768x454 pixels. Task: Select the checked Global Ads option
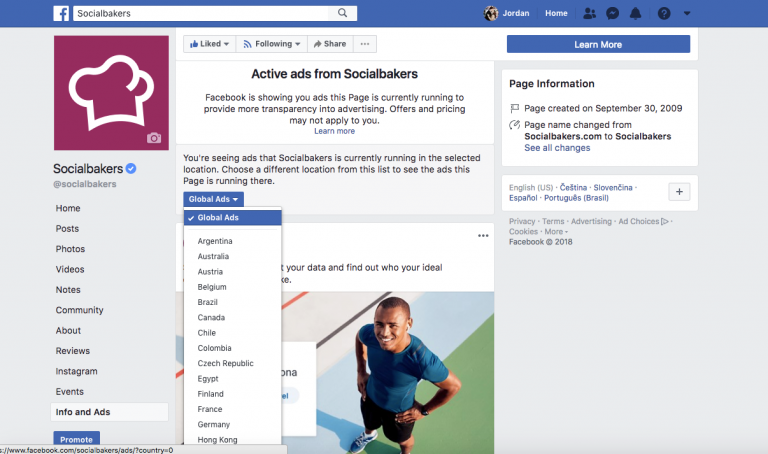click(232, 218)
